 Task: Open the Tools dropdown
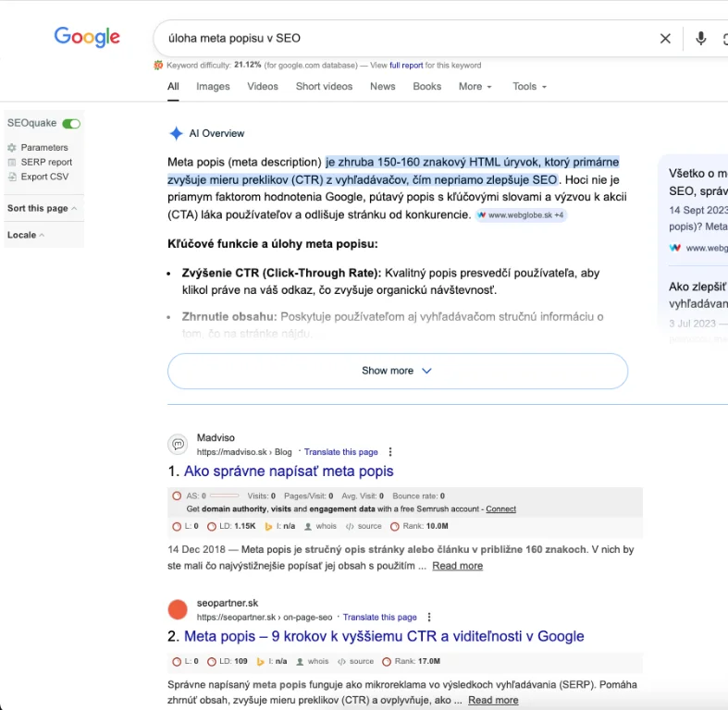(x=529, y=87)
